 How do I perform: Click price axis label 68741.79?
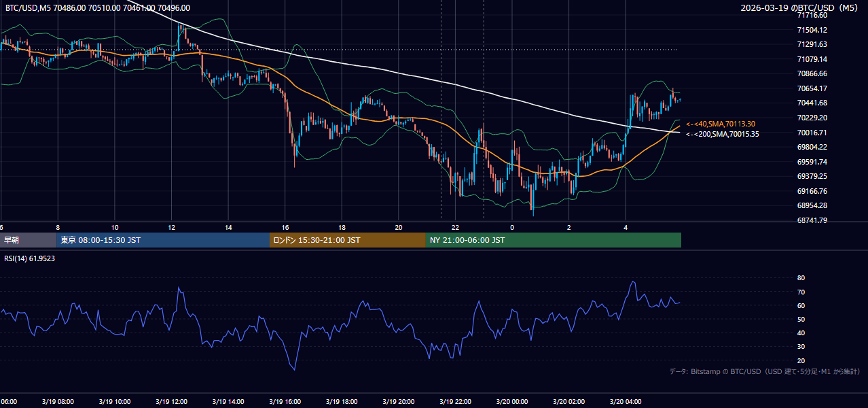pyautogui.click(x=812, y=220)
